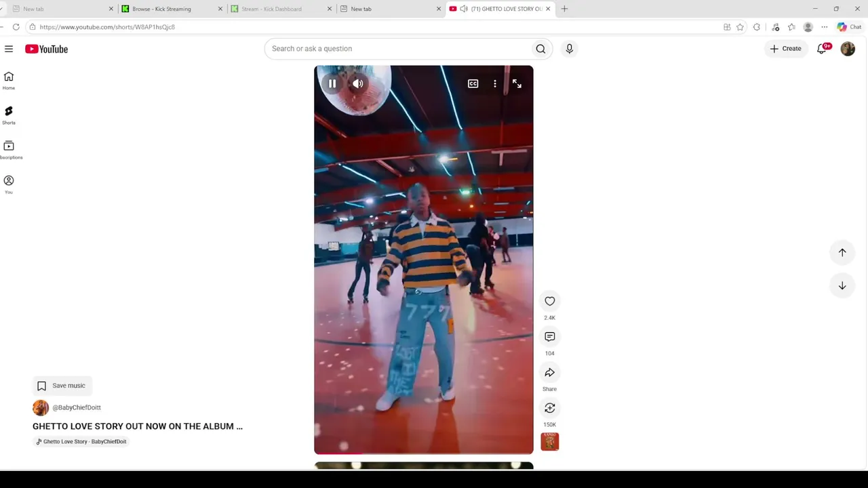The height and width of the screenshot is (488, 868).
Task: Open the sound's album art thumbnail
Action: 550,442
